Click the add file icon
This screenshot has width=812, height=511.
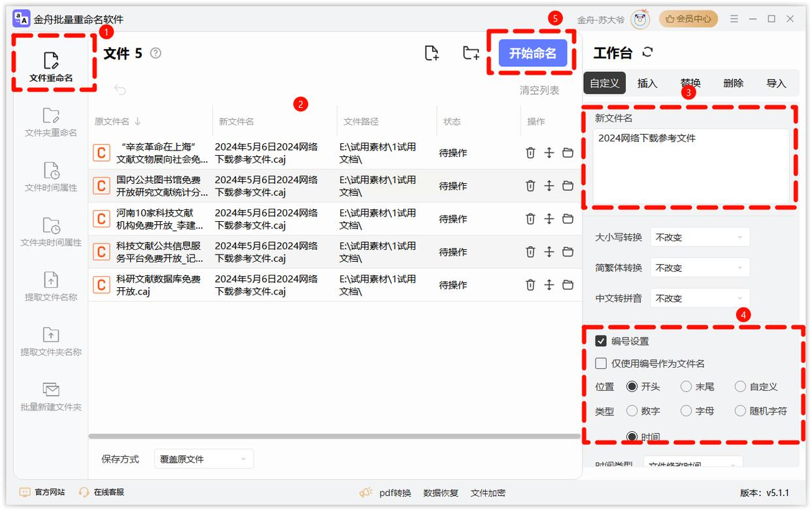[x=431, y=54]
